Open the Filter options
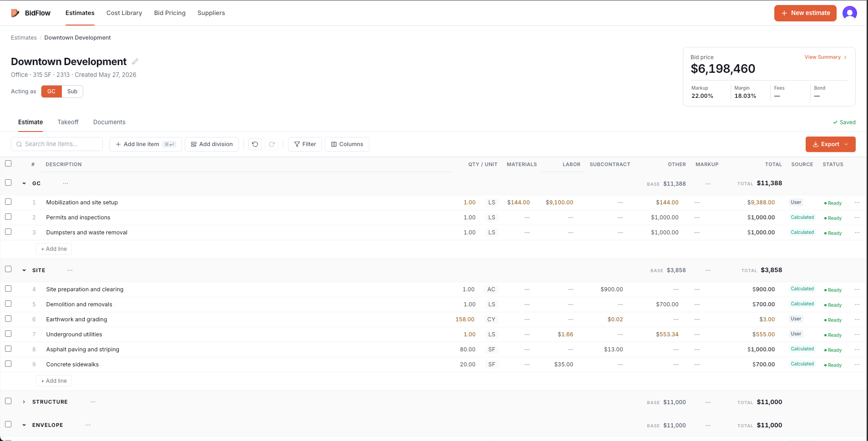 [x=305, y=144]
